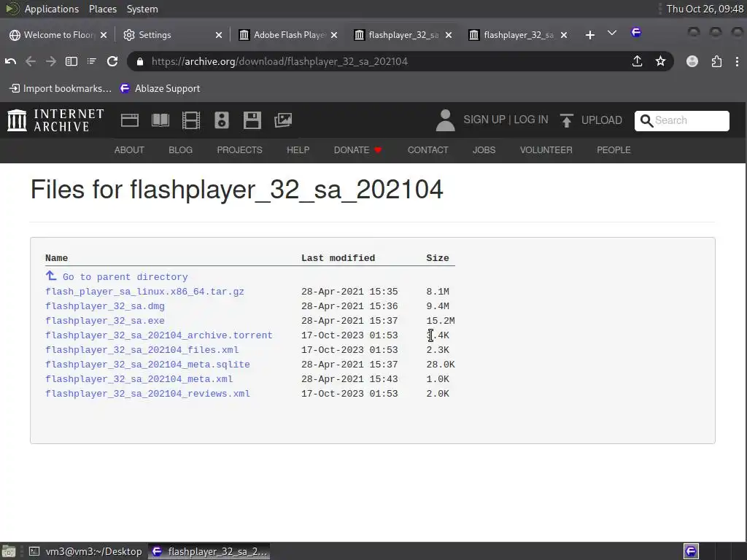
Task: Open the Video film strip icon
Action: pyautogui.click(x=191, y=120)
